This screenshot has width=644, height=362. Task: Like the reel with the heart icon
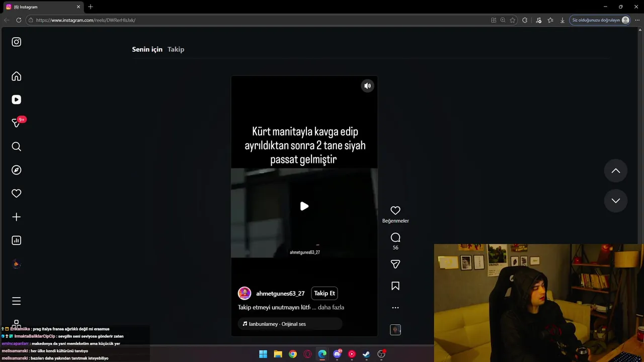[x=395, y=211]
